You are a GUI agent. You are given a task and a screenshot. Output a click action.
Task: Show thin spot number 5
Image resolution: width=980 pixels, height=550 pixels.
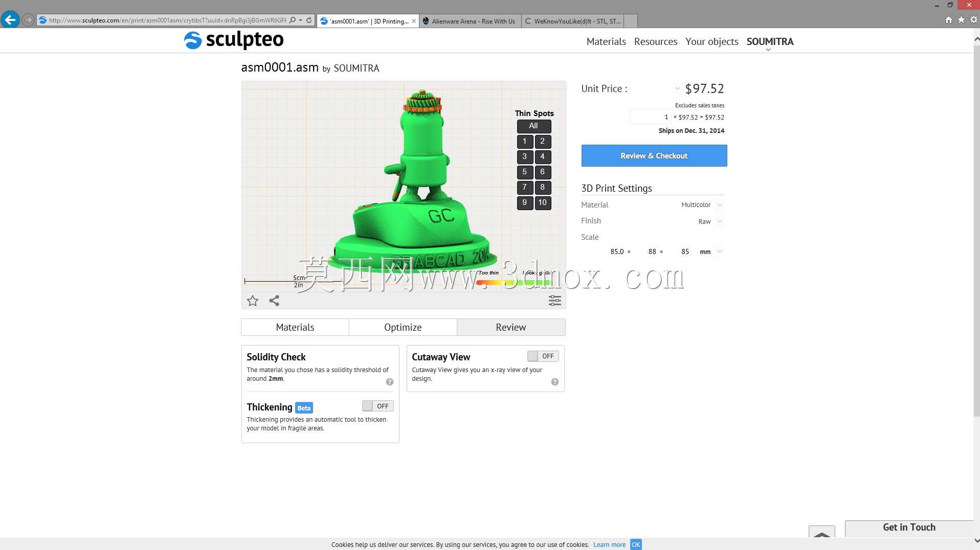click(525, 172)
